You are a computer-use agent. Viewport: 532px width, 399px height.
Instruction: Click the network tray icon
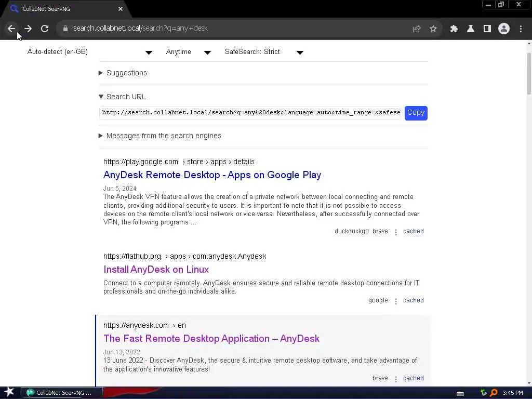[484, 393]
